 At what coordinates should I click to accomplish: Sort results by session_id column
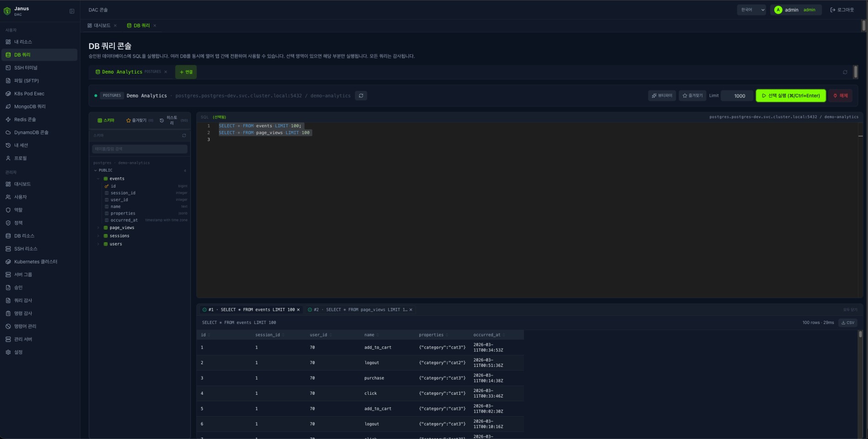(x=270, y=335)
